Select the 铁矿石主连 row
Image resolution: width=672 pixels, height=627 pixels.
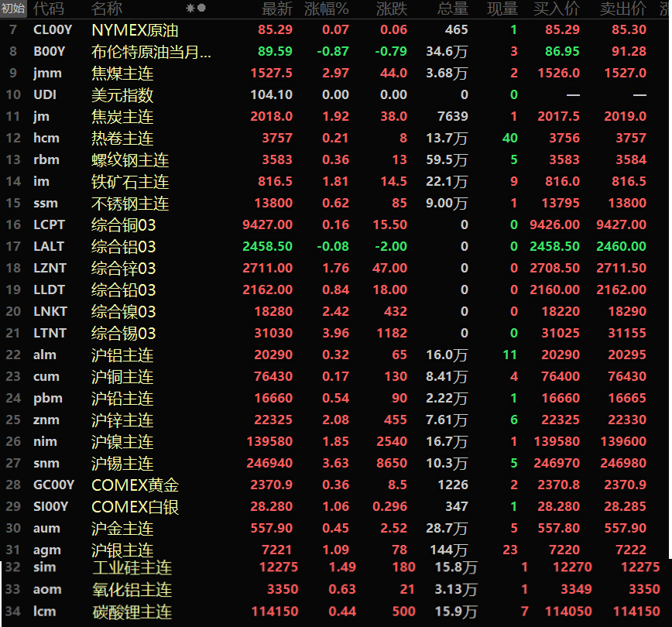[x=336, y=181]
